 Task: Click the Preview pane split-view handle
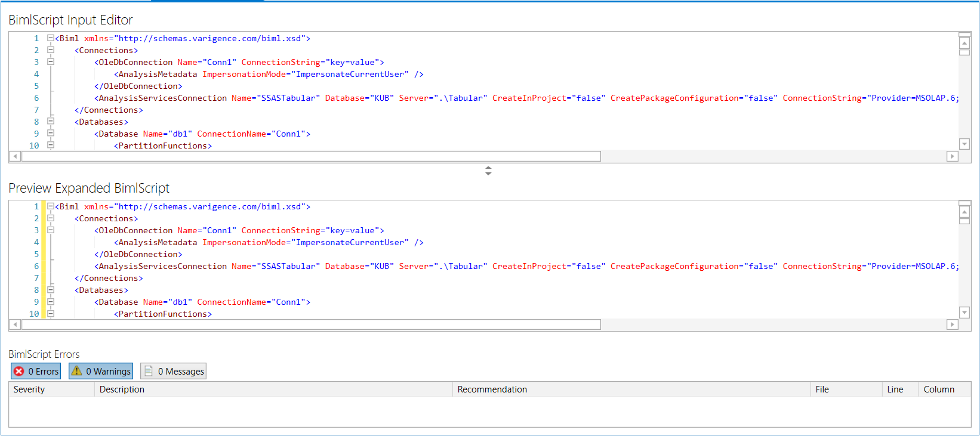[964, 203]
